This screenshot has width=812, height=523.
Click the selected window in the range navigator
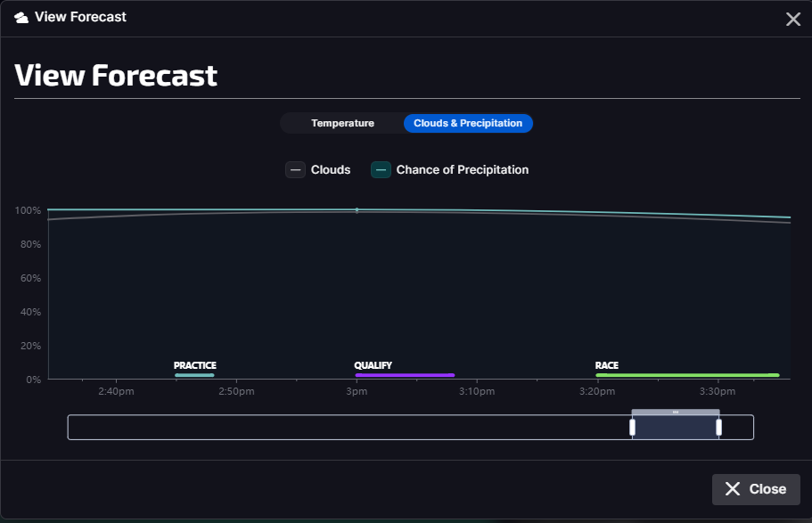coord(676,427)
